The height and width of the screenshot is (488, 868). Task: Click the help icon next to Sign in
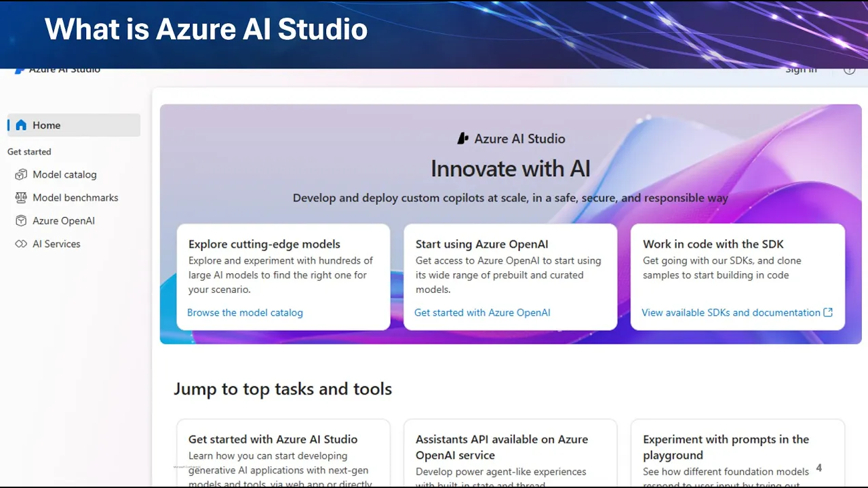(849, 70)
